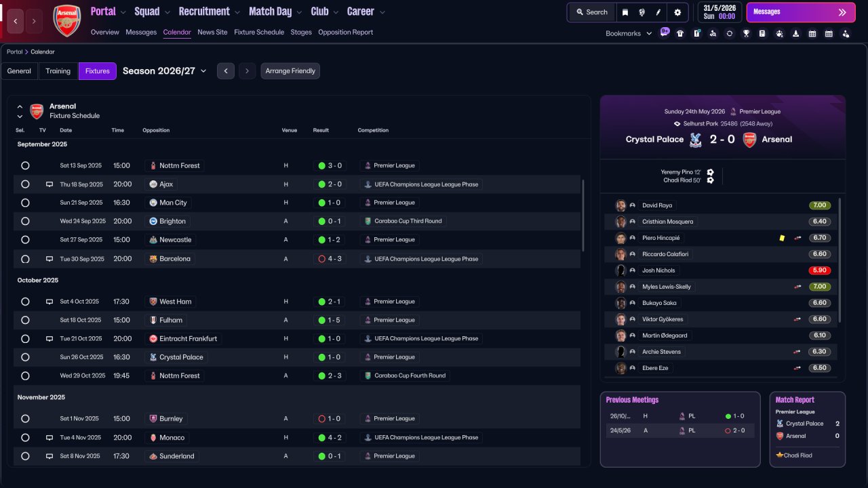Click the circular refresh-arrows icon in bookmarks bar
868x488 pixels.
(x=729, y=33)
